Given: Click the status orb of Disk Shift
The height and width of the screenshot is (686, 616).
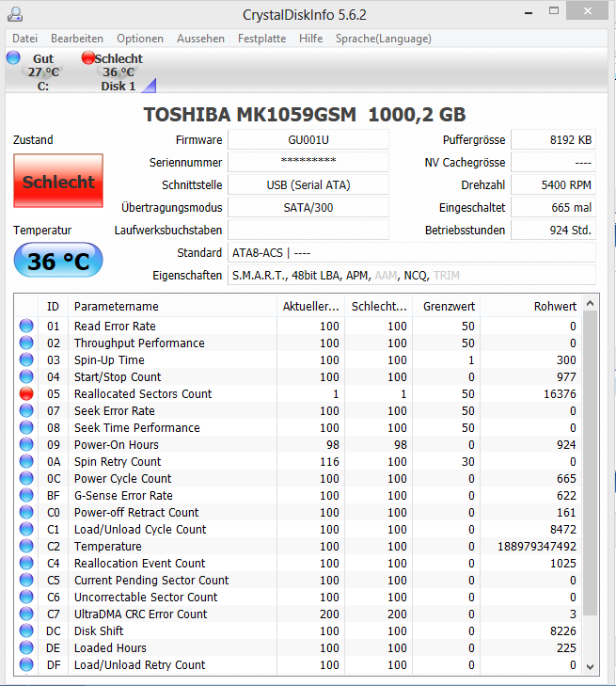Looking at the screenshot, I should click(26, 630).
